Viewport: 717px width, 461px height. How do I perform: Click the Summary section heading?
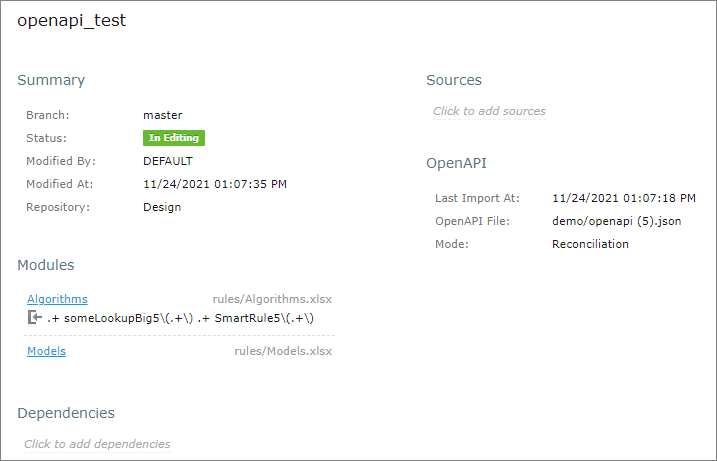click(x=51, y=80)
